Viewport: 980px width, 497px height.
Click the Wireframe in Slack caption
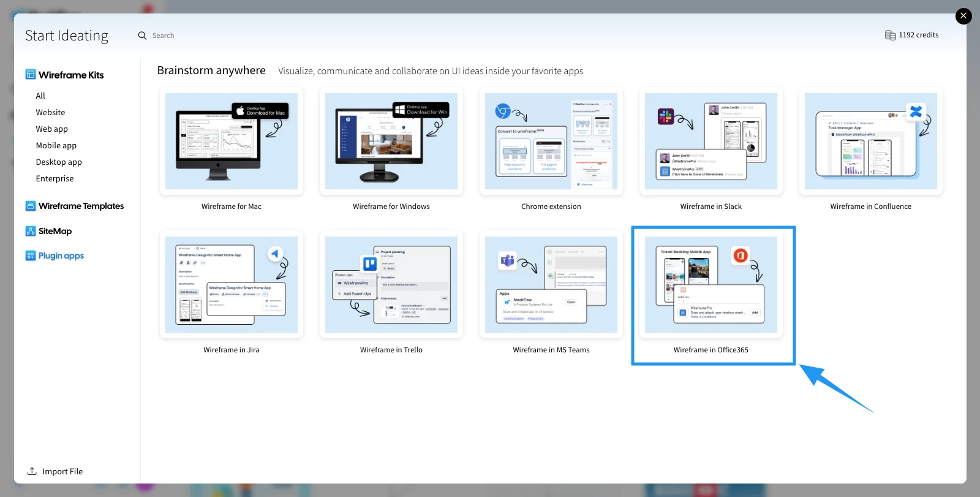point(711,207)
